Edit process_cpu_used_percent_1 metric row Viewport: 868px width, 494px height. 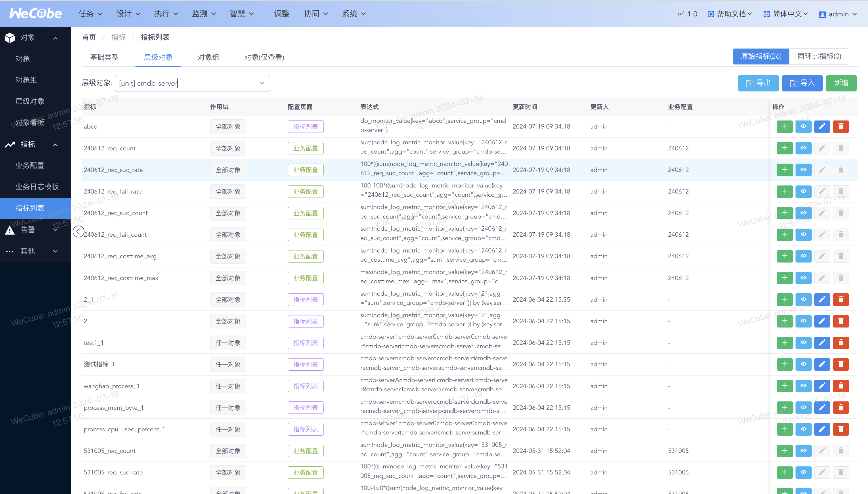(822, 429)
